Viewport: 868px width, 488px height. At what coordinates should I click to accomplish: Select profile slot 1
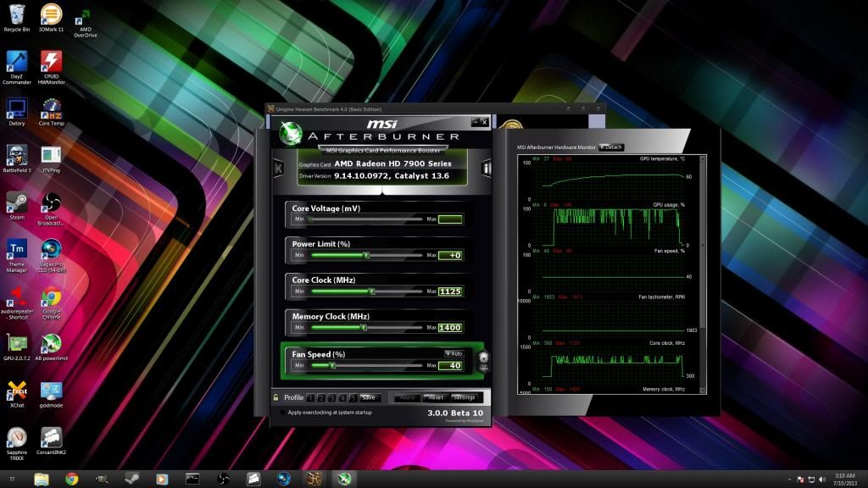[x=310, y=397]
